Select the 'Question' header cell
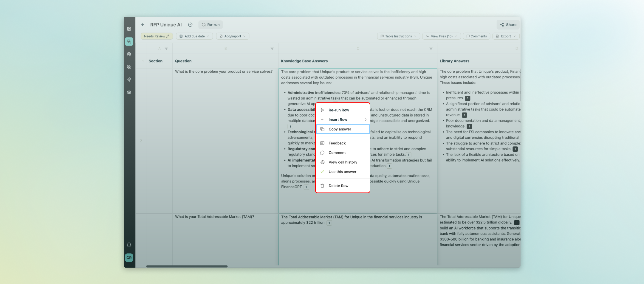The width and height of the screenshot is (644, 284). click(x=225, y=61)
